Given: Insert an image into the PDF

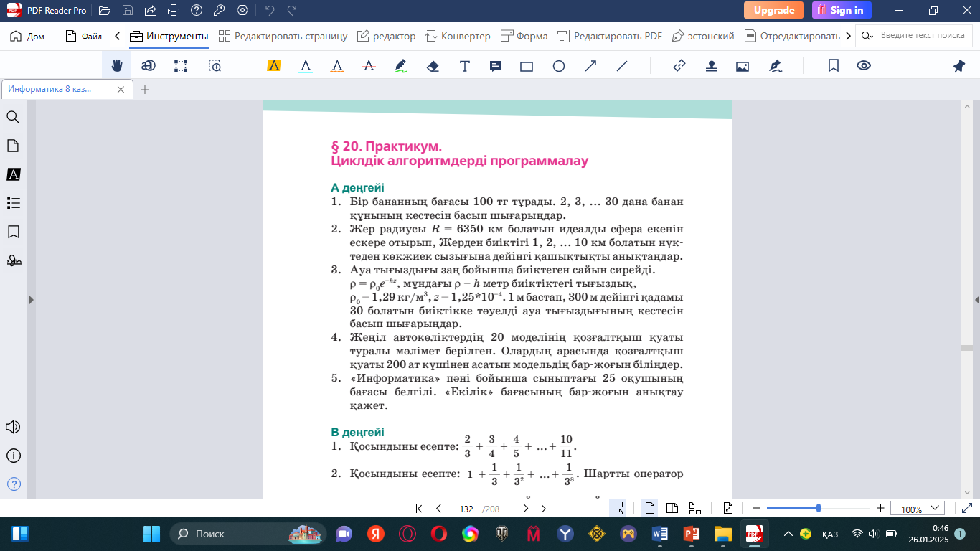Looking at the screenshot, I should pyautogui.click(x=743, y=66).
